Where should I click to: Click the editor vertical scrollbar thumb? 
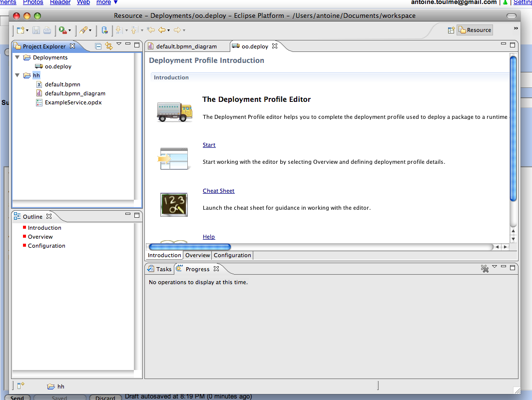click(x=514, y=128)
